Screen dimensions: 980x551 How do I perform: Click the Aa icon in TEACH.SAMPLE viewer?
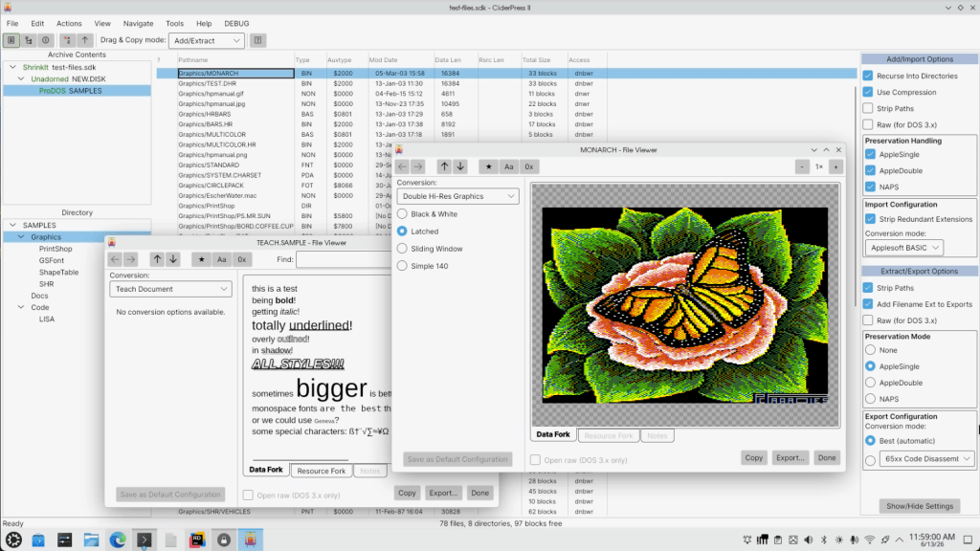point(221,259)
